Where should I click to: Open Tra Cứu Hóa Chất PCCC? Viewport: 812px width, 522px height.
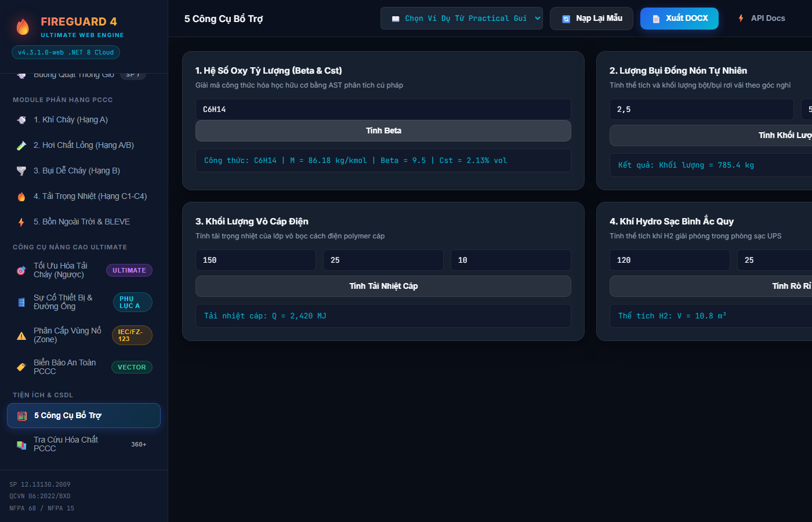(x=84, y=444)
